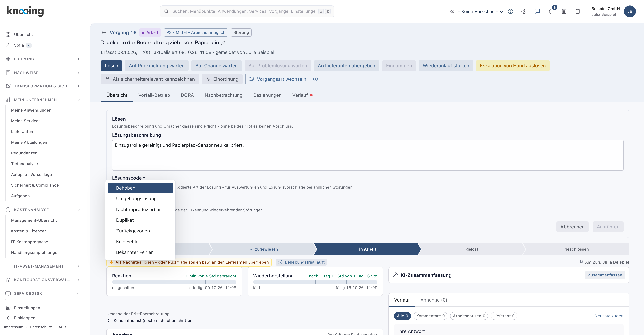Click the Zusammenfassen button
The width and height of the screenshot is (644, 335).
coord(605,275)
